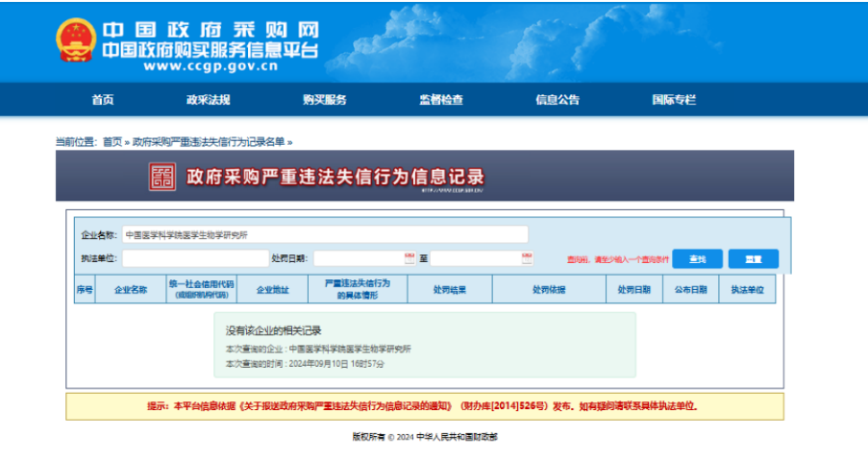This screenshot has height=459, width=868.
Task: Click the 企业地址 column header
Action: 272,289
